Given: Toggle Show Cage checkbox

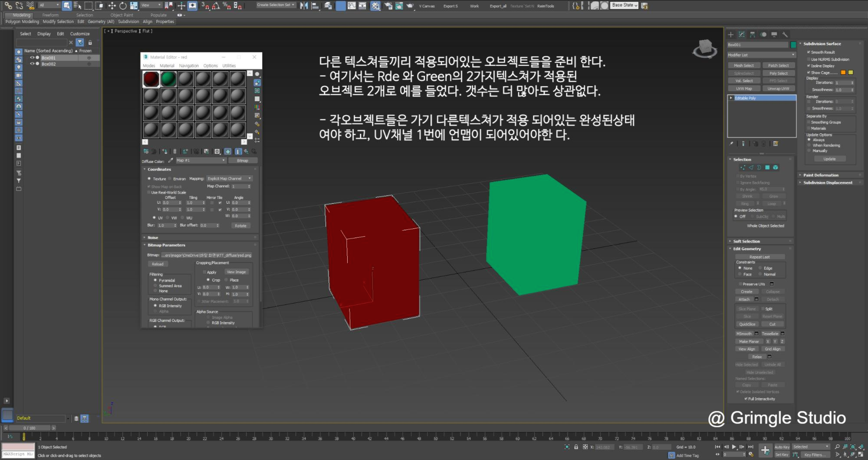Looking at the screenshot, I should (x=809, y=73).
